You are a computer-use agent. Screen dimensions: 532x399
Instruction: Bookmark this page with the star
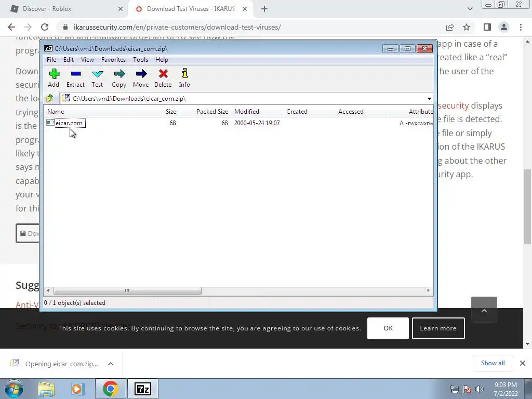click(467, 27)
